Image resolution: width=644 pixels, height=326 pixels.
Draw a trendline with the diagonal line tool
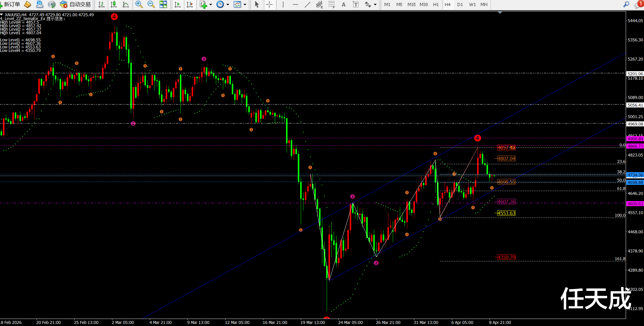click(x=307, y=4)
